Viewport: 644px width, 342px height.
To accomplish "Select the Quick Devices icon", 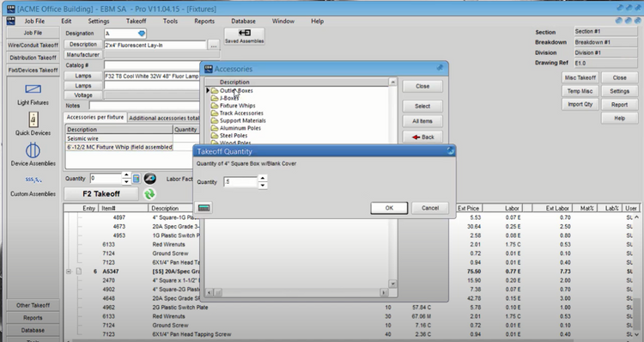I will click(33, 119).
